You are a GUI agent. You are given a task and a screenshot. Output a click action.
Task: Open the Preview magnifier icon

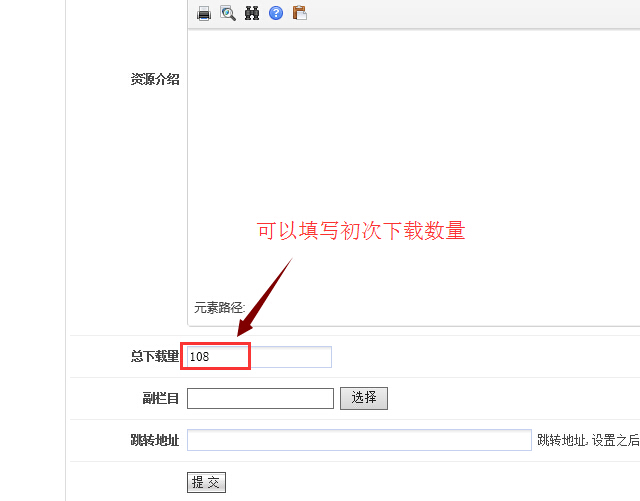click(x=228, y=13)
